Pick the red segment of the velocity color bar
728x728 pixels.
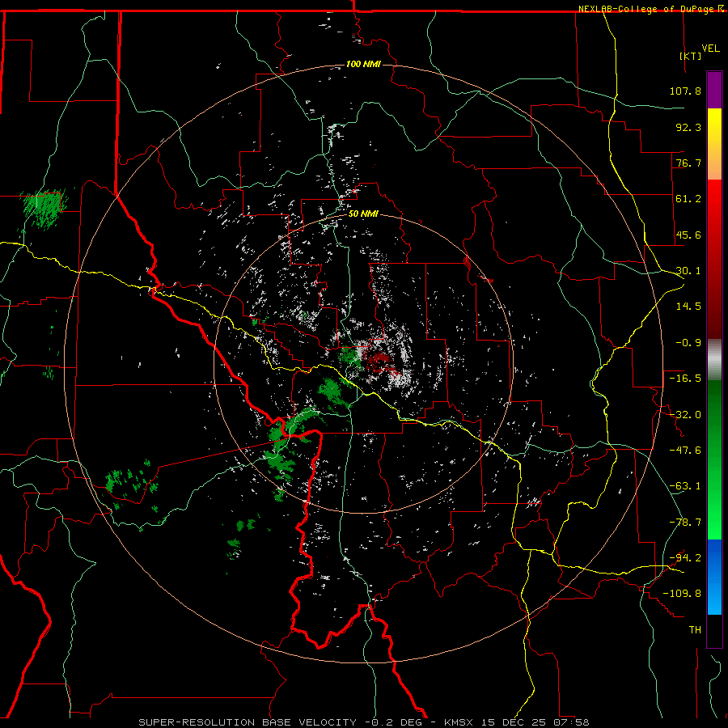(x=714, y=259)
